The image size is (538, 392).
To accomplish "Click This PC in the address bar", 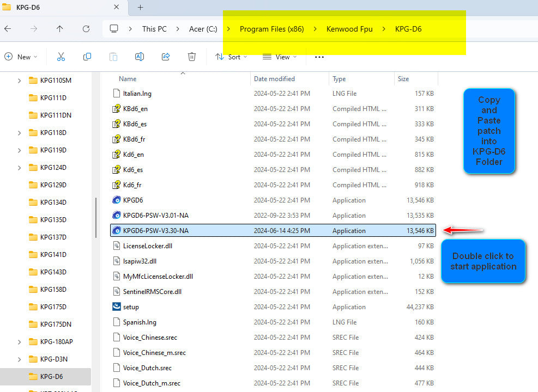I will click(x=154, y=29).
